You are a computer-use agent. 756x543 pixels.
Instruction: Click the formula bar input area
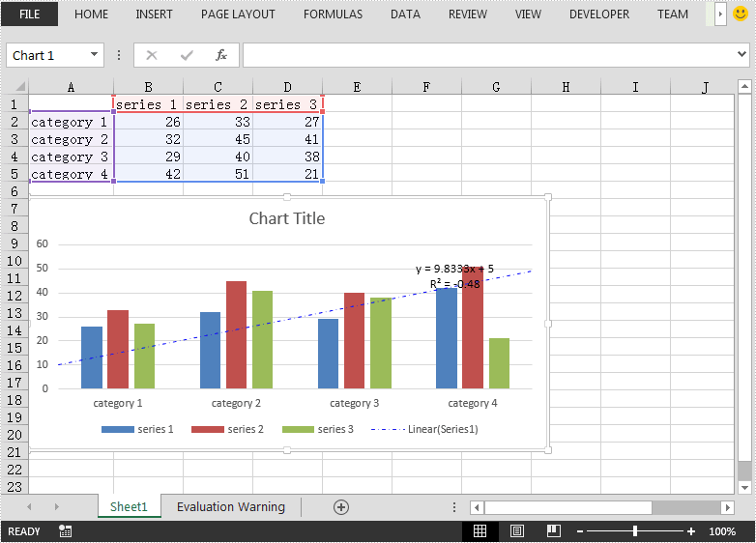(x=489, y=55)
